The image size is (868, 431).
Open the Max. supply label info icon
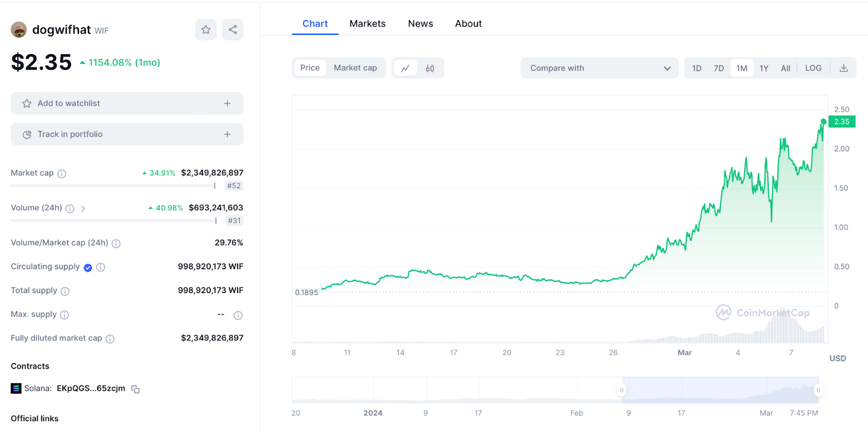click(x=65, y=315)
